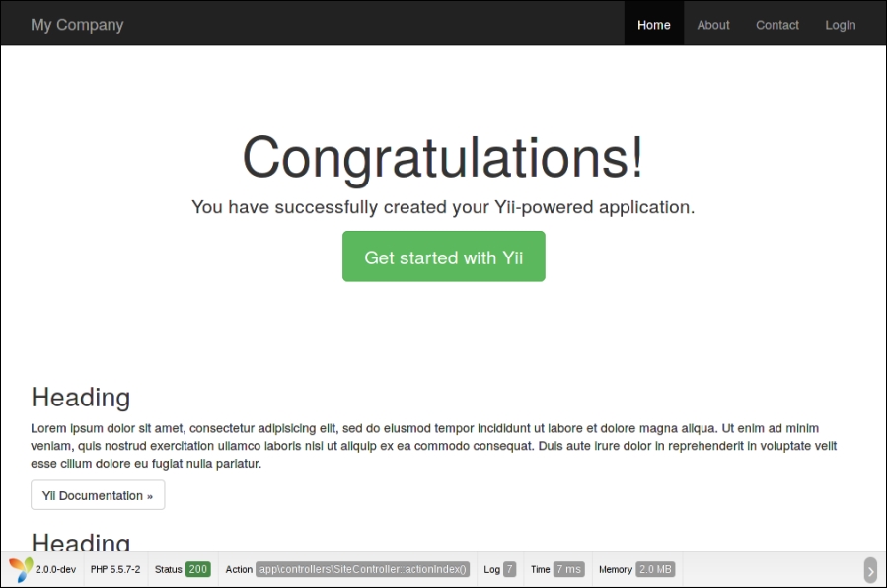887x588 pixels.
Task: Click the second Heading title above the toolbar
Action: click(x=80, y=542)
